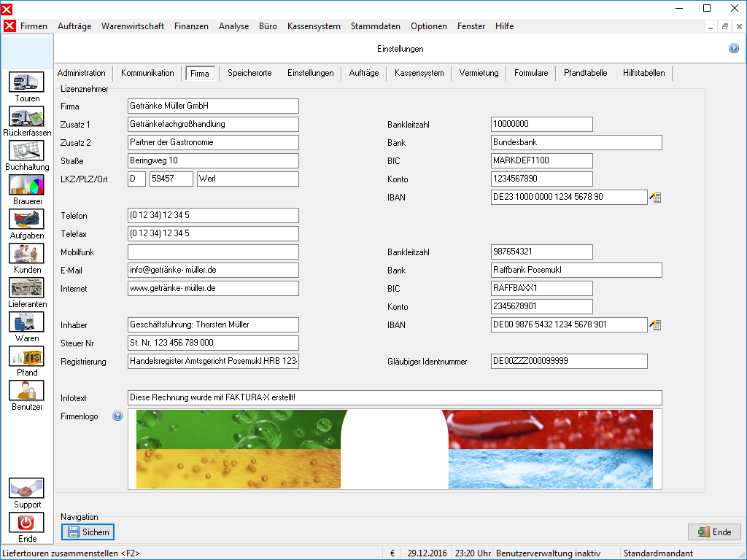Open the Stammdaten menu
This screenshot has height=560, width=747.
tap(376, 26)
